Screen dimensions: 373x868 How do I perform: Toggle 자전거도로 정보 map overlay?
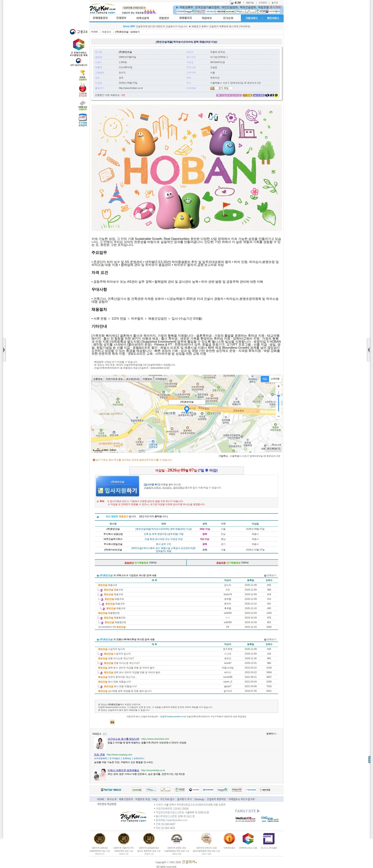tap(114, 379)
